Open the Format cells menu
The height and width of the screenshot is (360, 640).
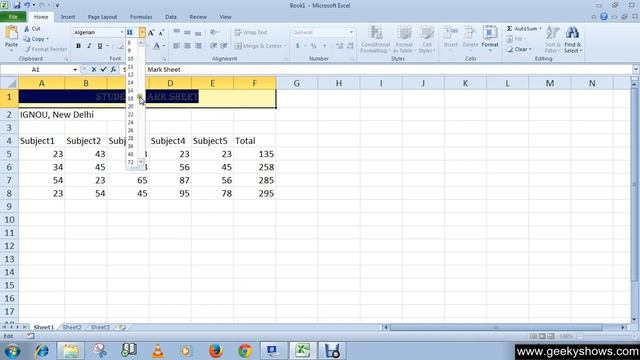(490, 38)
